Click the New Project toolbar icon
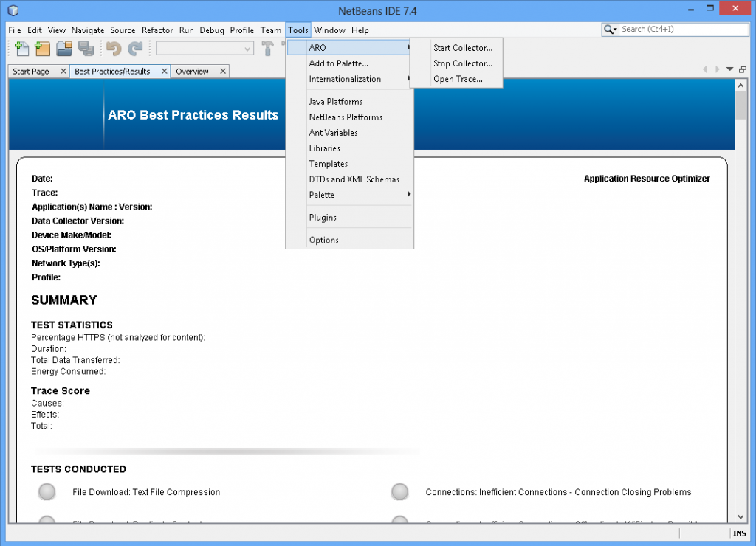This screenshot has height=546, width=756. point(42,48)
